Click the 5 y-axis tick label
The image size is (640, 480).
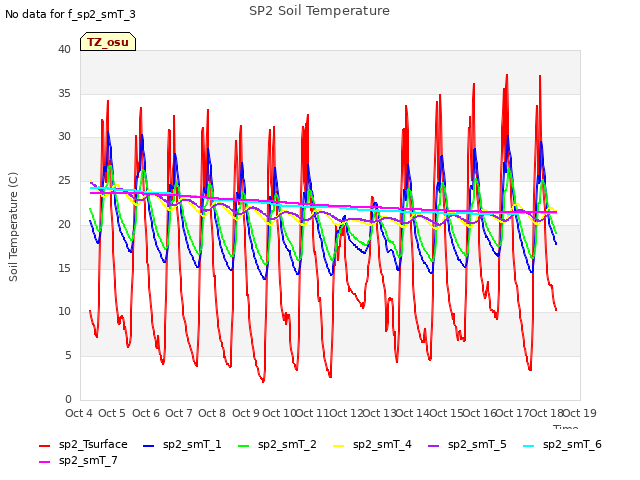point(68,356)
